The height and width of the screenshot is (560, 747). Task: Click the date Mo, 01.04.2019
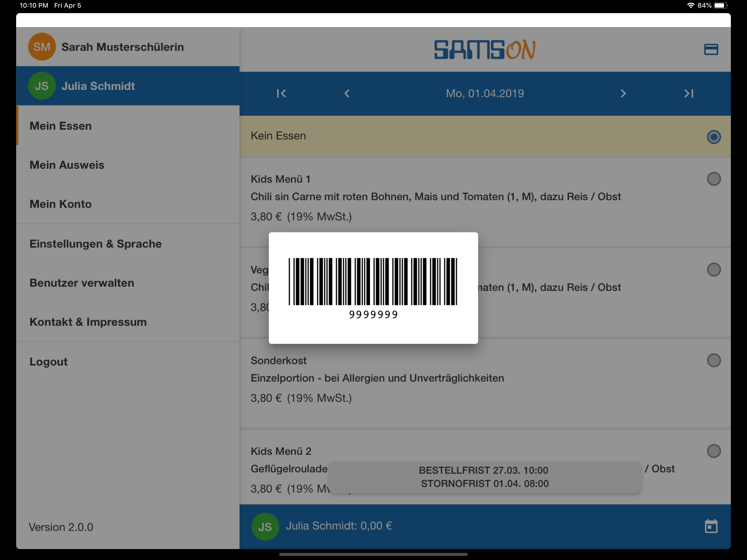[485, 94]
